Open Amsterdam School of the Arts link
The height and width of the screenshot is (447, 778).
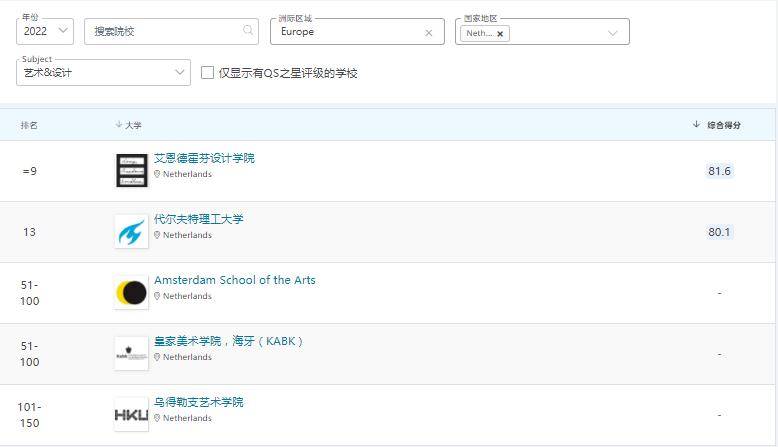(235, 280)
